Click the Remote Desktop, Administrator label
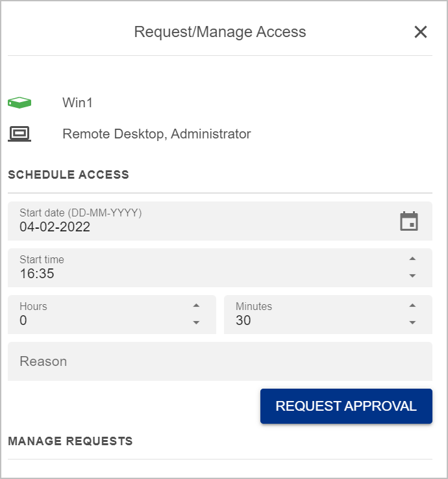Screen dimensions: 448x479 click(156, 134)
